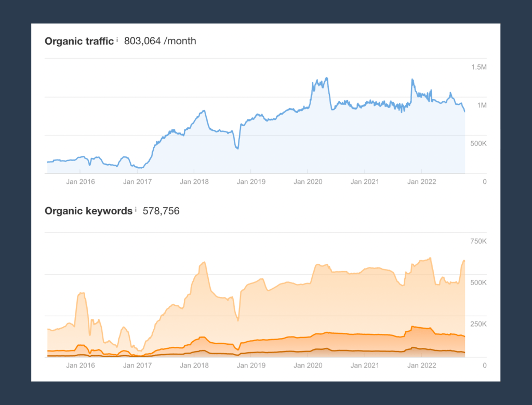Click the 1.5M axis label
Image resolution: width=532 pixels, height=405 pixels.
pos(478,67)
